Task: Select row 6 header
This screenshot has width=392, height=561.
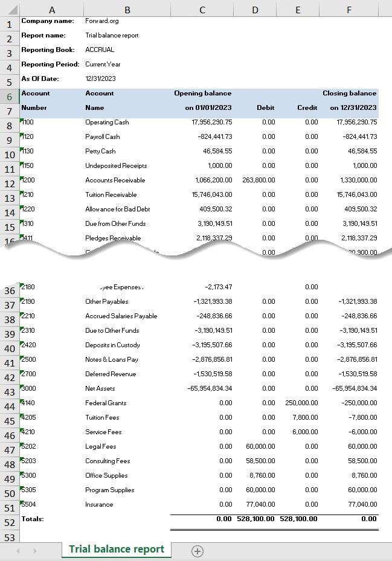Action: coord(10,97)
